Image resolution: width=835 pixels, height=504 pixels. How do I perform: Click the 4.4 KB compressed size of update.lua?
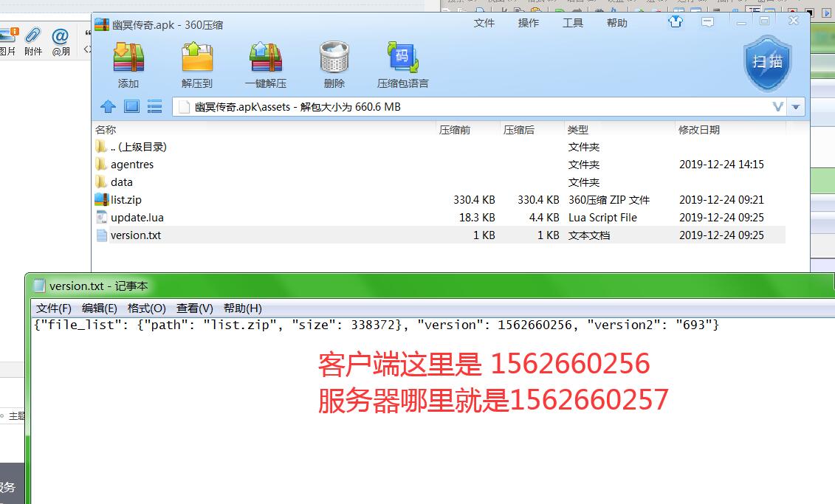[x=543, y=217]
